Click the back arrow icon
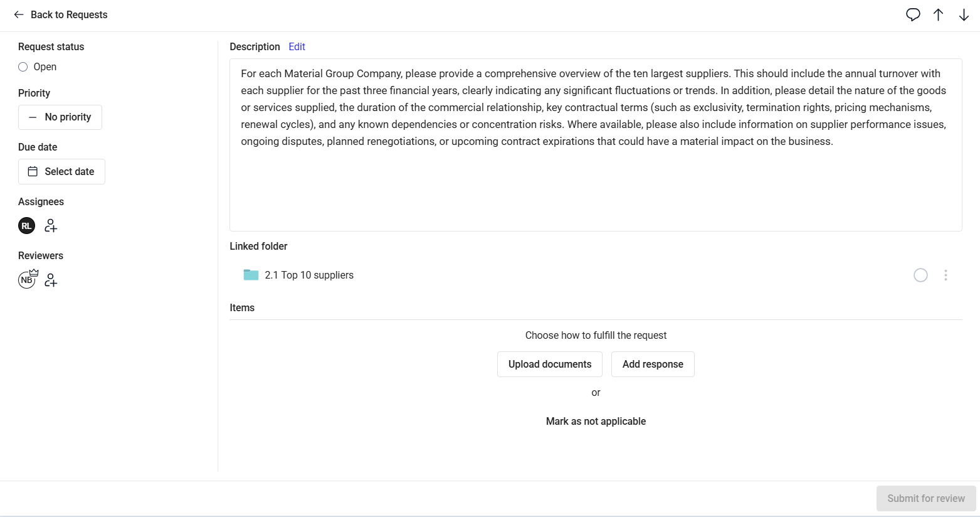The image size is (980, 517). click(19, 14)
